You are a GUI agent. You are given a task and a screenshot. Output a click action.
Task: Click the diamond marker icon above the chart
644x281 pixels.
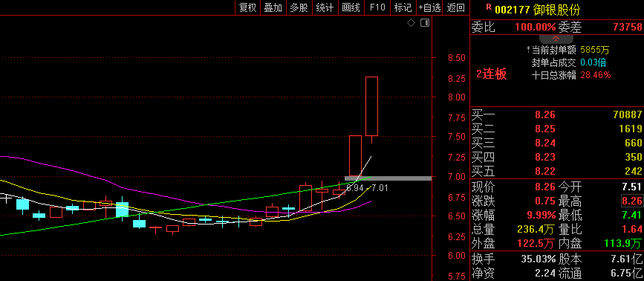[411, 23]
